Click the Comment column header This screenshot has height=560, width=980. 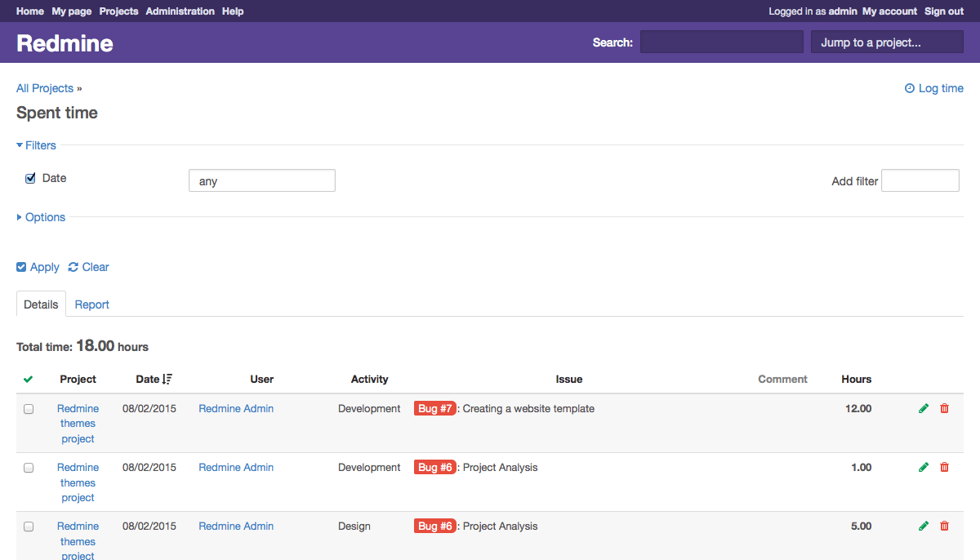782,379
